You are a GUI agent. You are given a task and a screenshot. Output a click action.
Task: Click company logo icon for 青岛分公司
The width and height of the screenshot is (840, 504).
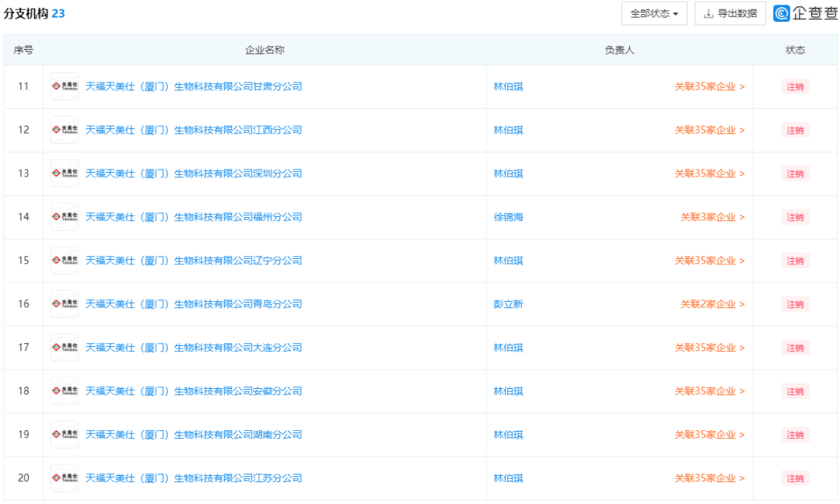[x=65, y=303]
